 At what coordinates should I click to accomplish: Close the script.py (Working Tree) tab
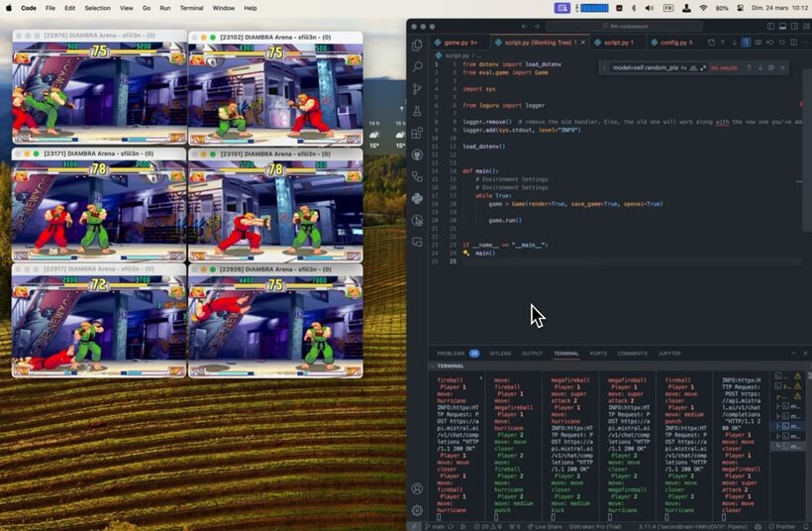click(x=582, y=43)
